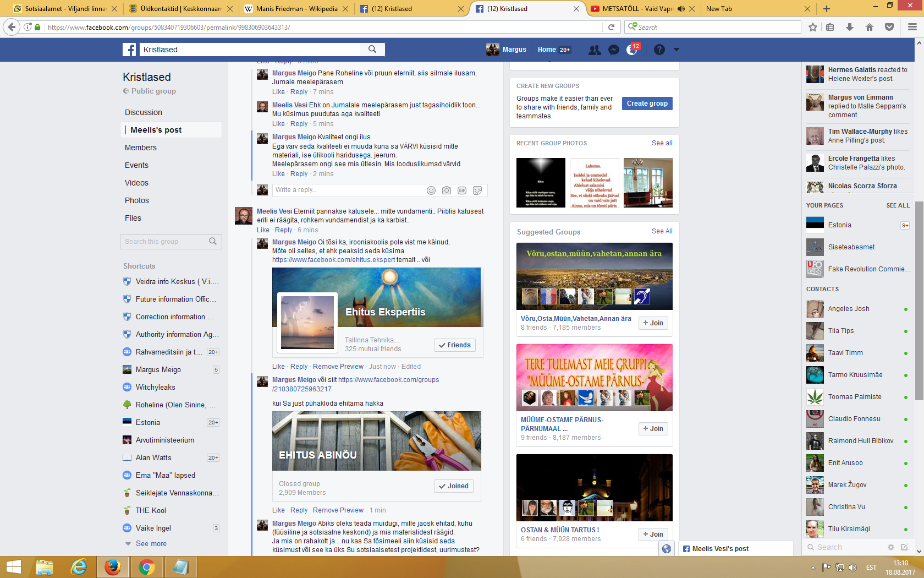Open the Messenger messages icon
Screen dimensions: 924x578
[x=614, y=50]
